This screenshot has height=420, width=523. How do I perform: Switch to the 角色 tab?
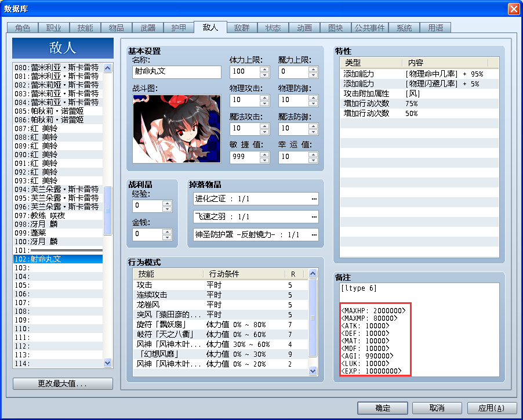[x=23, y=28]
